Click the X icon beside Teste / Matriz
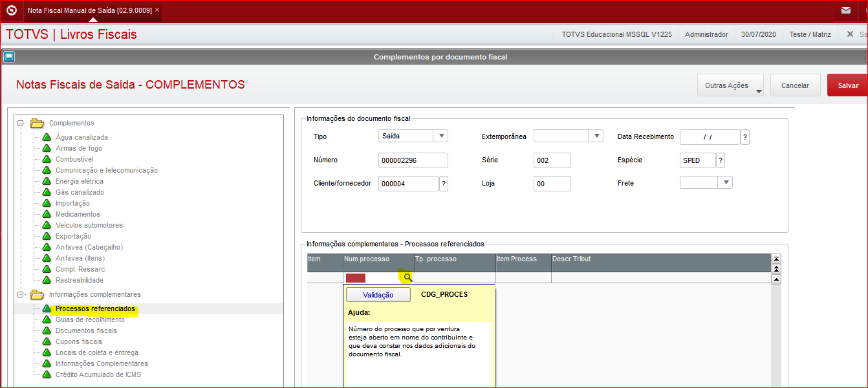 click(850, 34)
